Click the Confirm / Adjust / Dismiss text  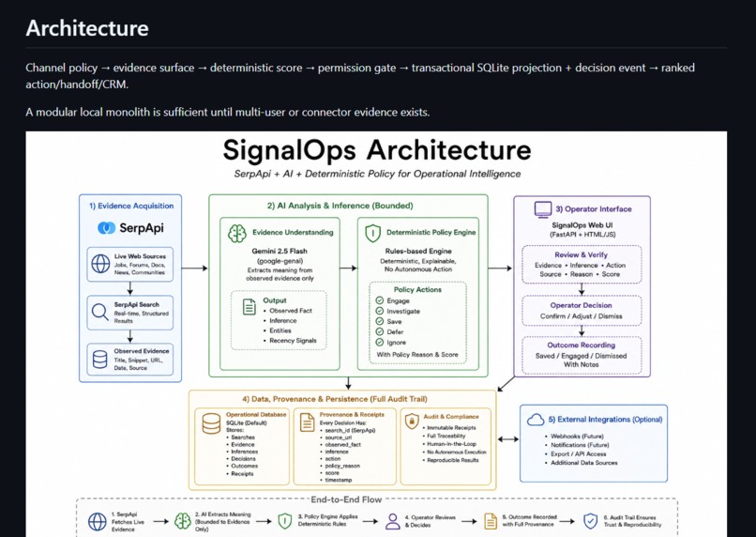581,316
